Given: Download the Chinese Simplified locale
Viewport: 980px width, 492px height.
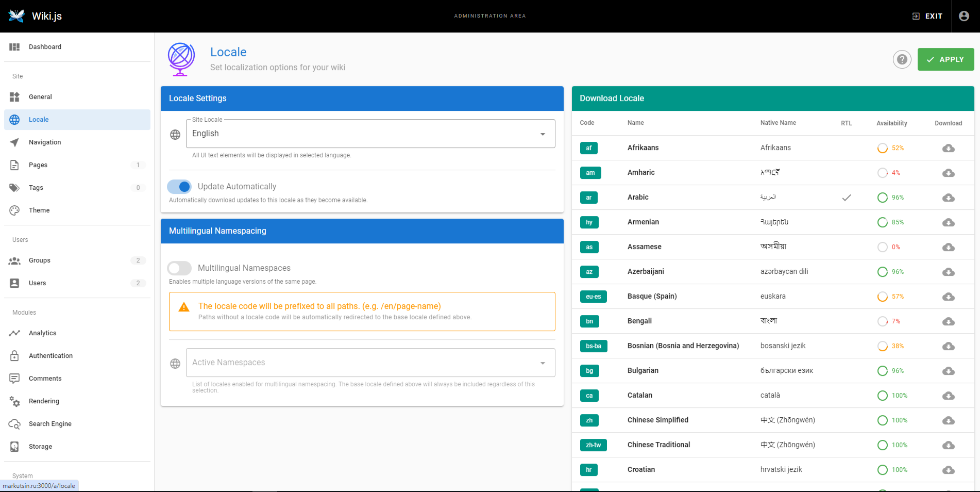Looking at the screenshot, I should click(949, 420).
